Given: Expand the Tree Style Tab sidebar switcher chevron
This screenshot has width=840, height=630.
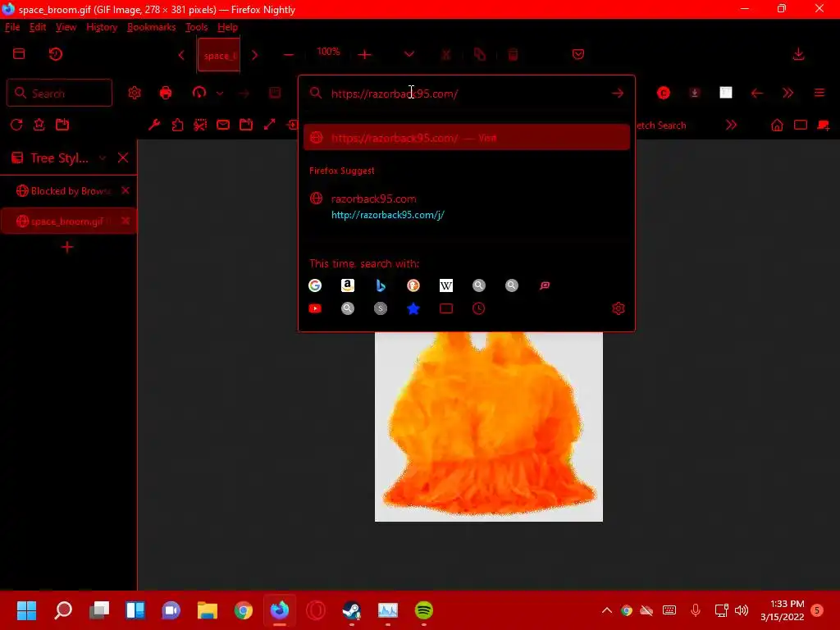Looking at the screenshot, I should 103,158.
